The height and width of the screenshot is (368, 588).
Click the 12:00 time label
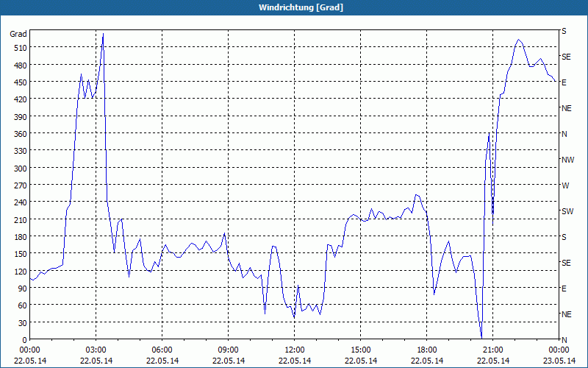click(295, 350)
